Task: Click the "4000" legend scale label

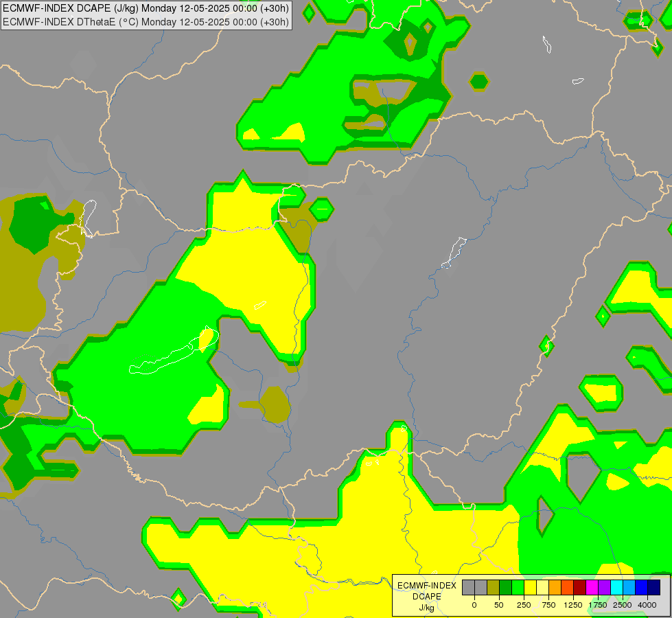Action: point(647,605)
